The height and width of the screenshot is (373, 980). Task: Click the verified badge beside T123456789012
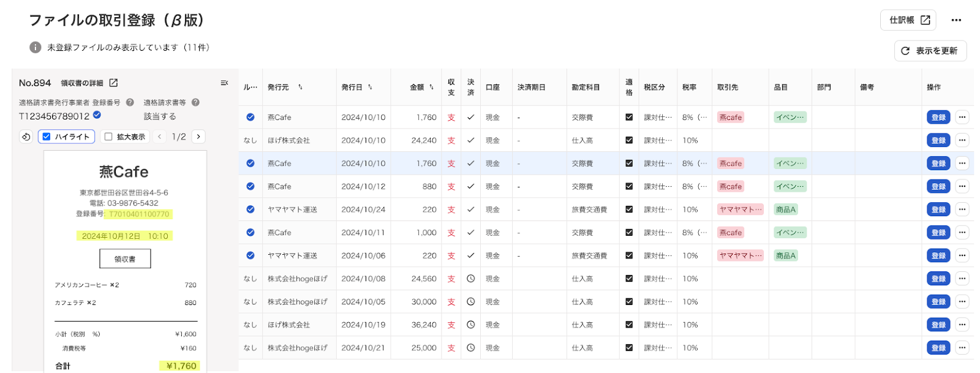point(97,115)
